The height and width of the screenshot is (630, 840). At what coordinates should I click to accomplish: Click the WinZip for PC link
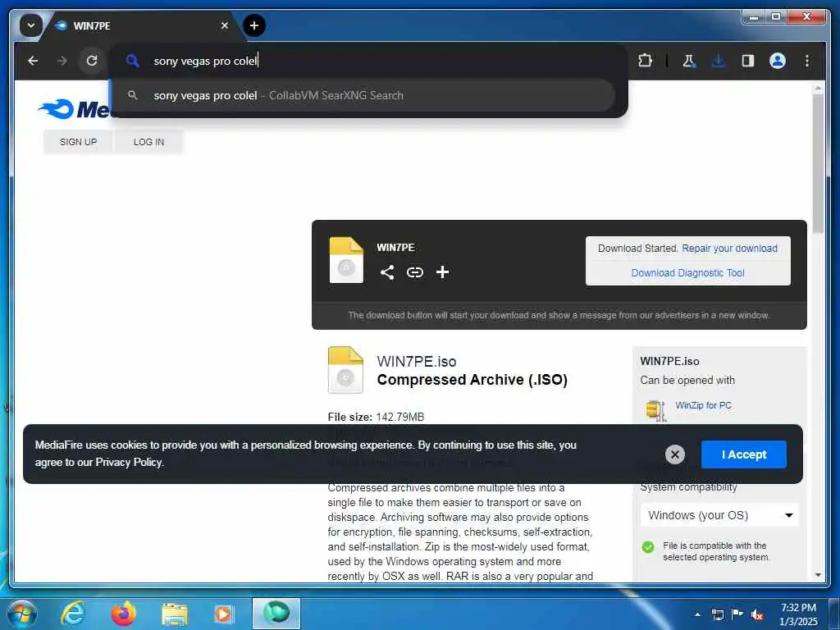tap(703, 405)
